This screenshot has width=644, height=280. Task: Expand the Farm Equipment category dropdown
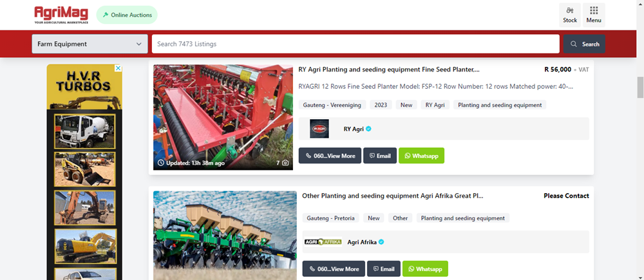click(x=90, y=44)
